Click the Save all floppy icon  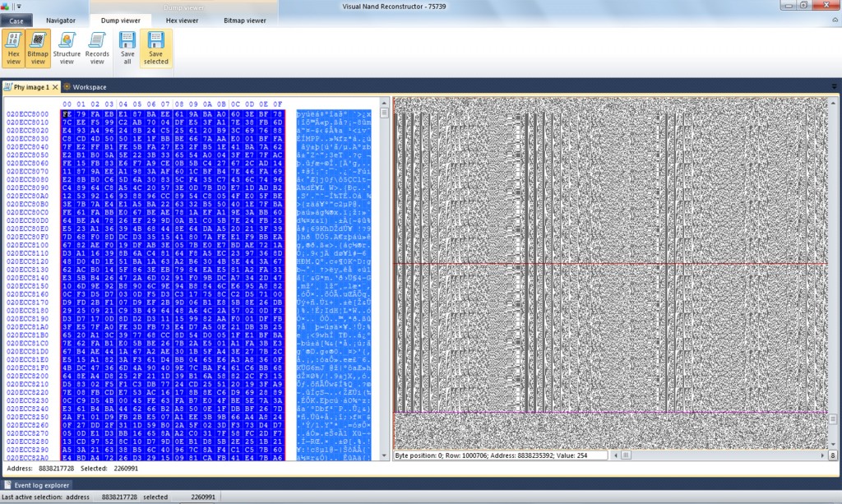pos(127,40)
